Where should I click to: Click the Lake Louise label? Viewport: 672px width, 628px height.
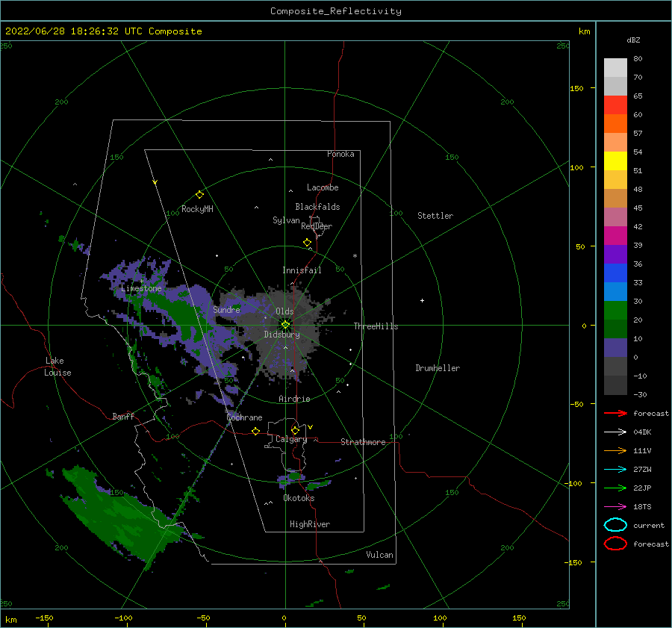click(57, 367)
